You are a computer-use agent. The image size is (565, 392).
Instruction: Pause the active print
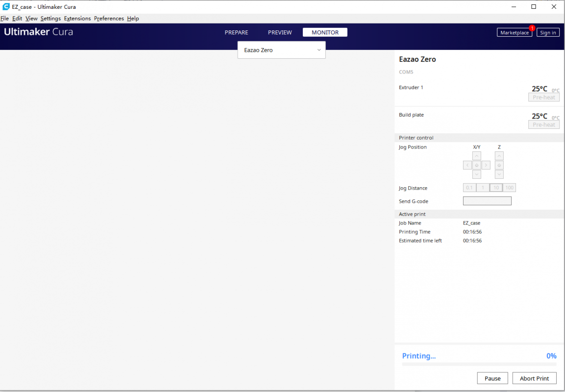492,378
